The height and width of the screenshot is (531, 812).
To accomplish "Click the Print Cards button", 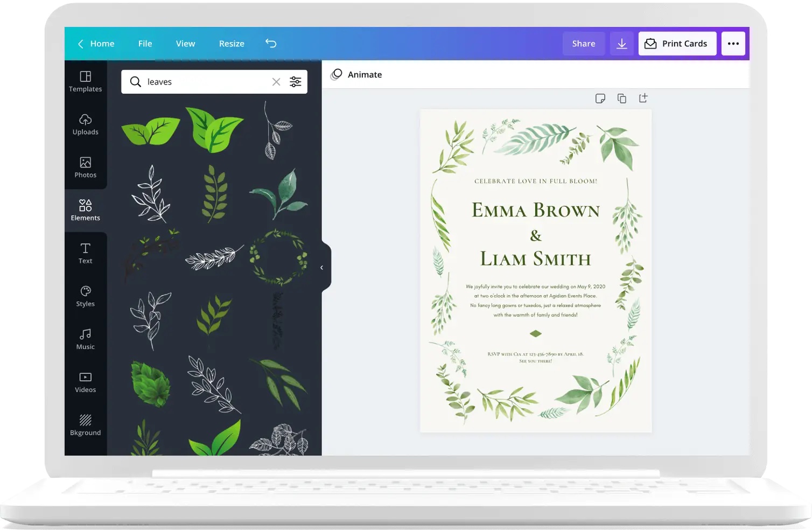I will [x=677, y=44].
